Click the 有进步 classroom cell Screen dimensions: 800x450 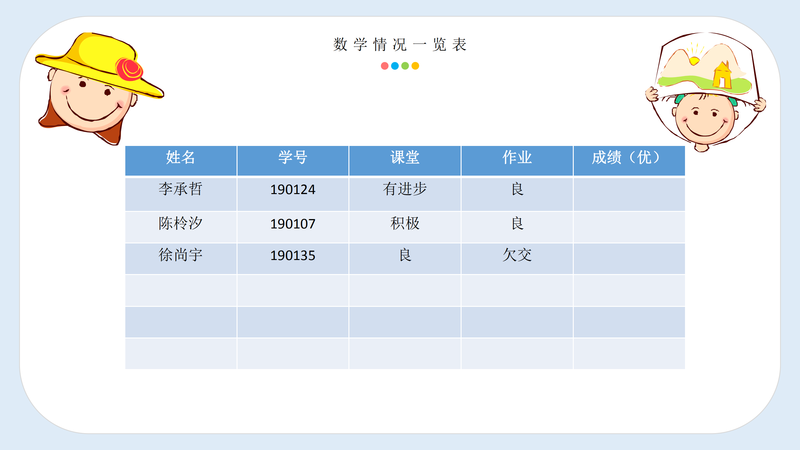coord(405,194)
